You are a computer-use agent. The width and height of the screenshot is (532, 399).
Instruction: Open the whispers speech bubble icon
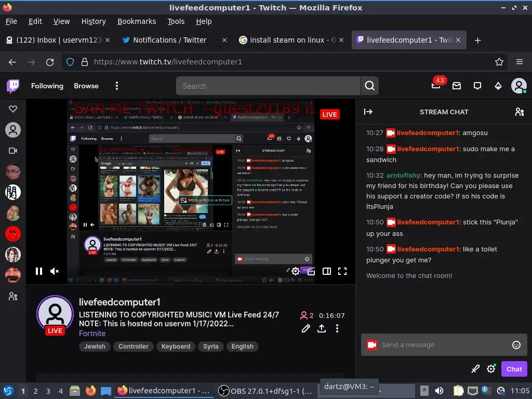point(477,86)
